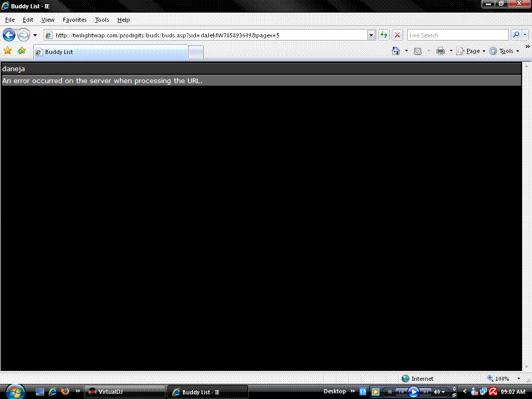Open the gear Tools command bar menu

click(504, 51)
